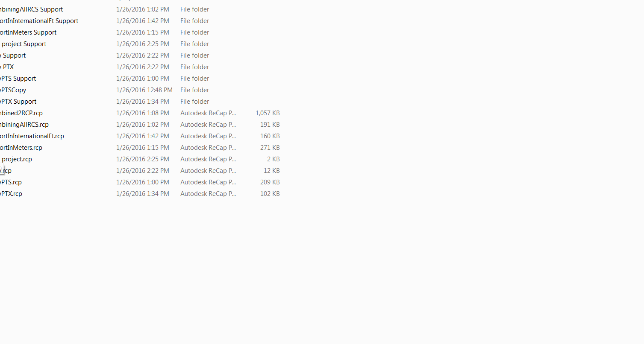
Task: Click the 1/26/2016 12:48 PM date entry
Action: click(x=144, y=90)
